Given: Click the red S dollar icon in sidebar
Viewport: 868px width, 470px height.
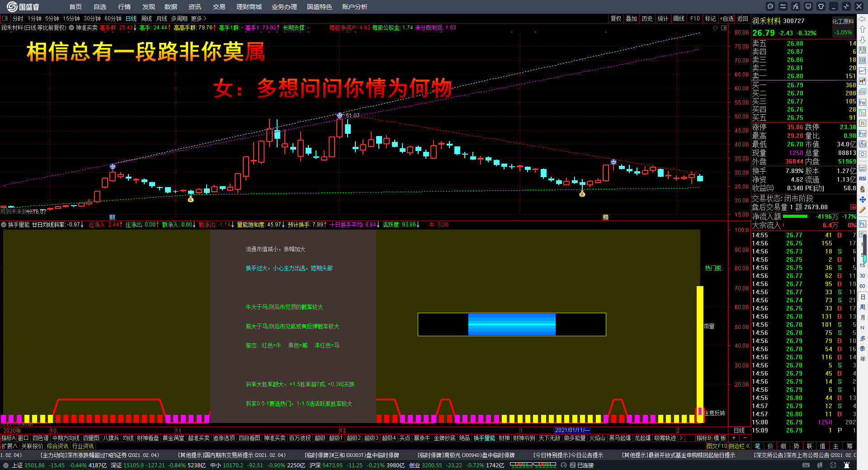Looking at the screenshot, I should click(863, 189).
